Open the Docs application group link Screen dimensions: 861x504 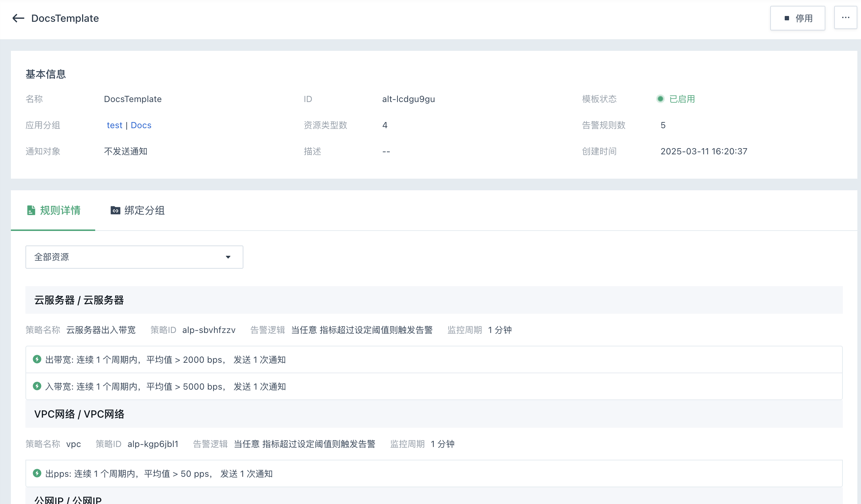tap(141, 125)
